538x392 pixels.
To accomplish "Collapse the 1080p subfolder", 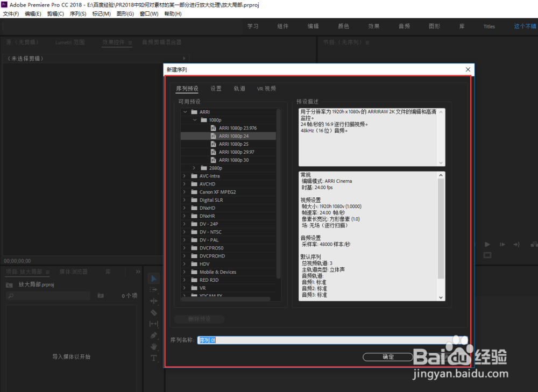I will 195,120.
